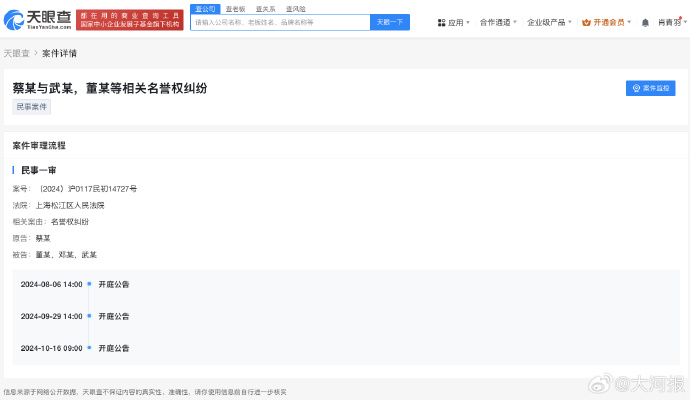The height and width of the screenshot is (400, 690).
Task: Click the 案件监控 button
Action: click(650, 88)
